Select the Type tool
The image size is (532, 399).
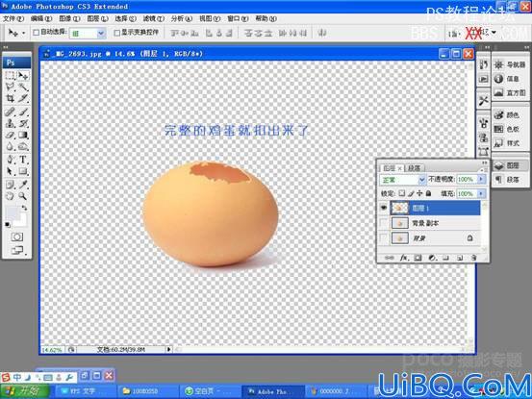[x=23, y=160]
